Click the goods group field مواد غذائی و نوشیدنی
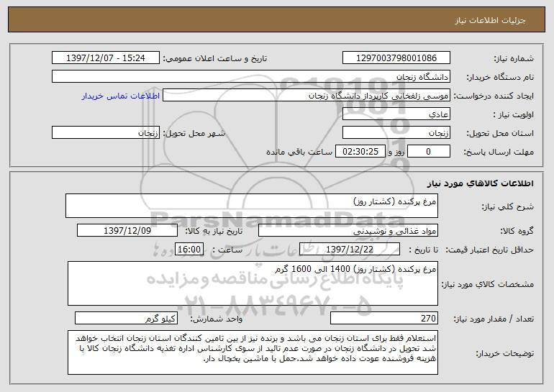The height and width of the screenshot is (392, 554). tap(348, 231)
